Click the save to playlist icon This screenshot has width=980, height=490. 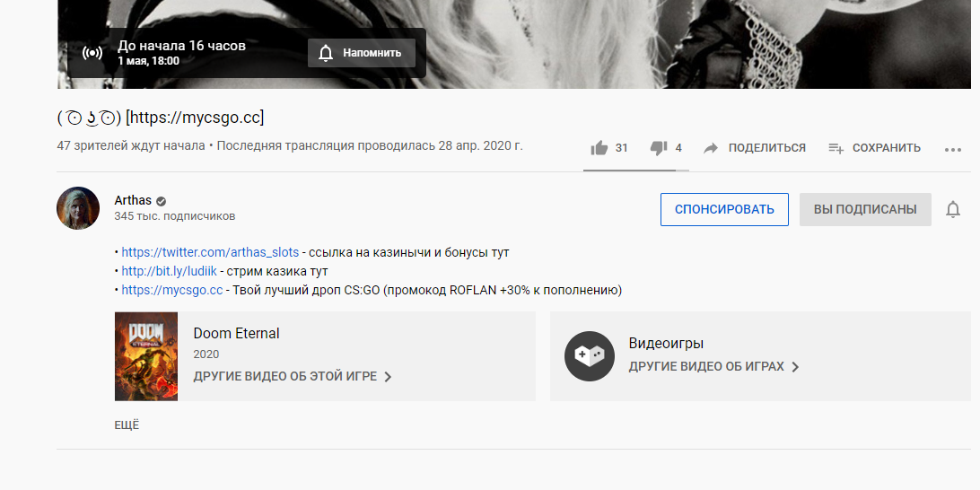(x=836, y=148)
